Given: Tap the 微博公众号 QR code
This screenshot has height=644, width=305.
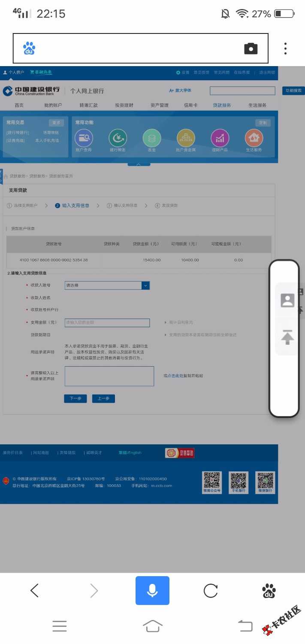Looking at the screenshot, I should click(x=212, y=482).
